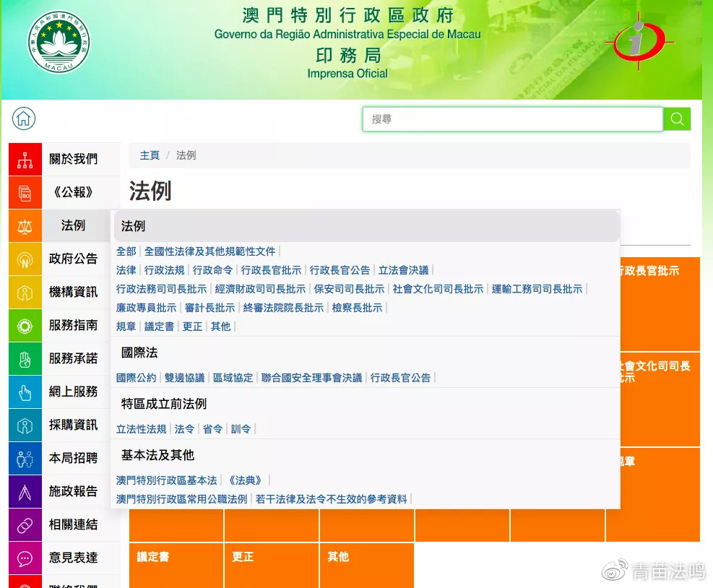Click the red 關於我們 organization chart icon
The height and width of the screenshot is (588, 713).
tap(25, 160)
